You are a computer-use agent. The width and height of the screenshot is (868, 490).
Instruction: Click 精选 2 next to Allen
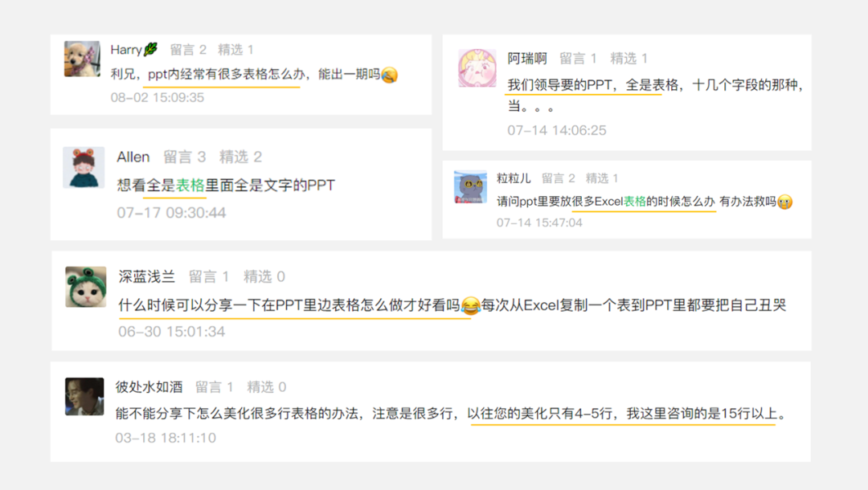(240, 157)
